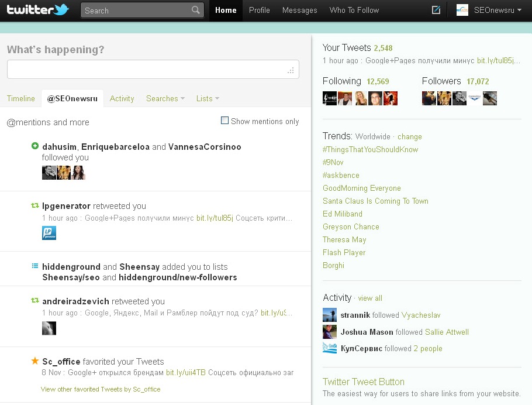Expand the Searches dropdown tab

(165, 98)
